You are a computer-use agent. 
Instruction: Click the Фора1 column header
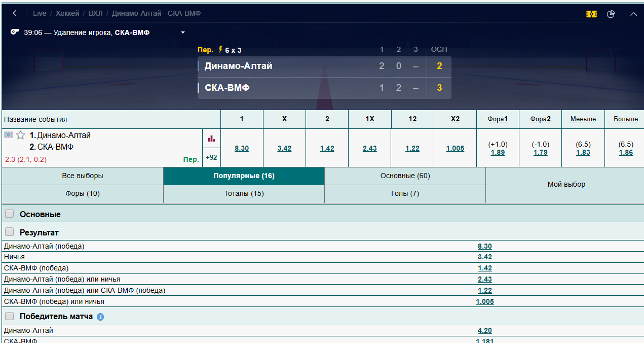[498, 119]
